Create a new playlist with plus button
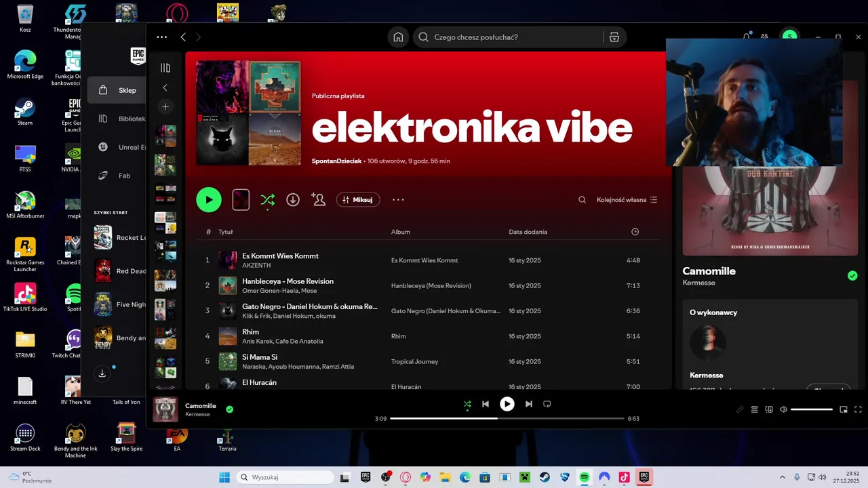Viewport: 868px width, 488px height. (165, 106)
